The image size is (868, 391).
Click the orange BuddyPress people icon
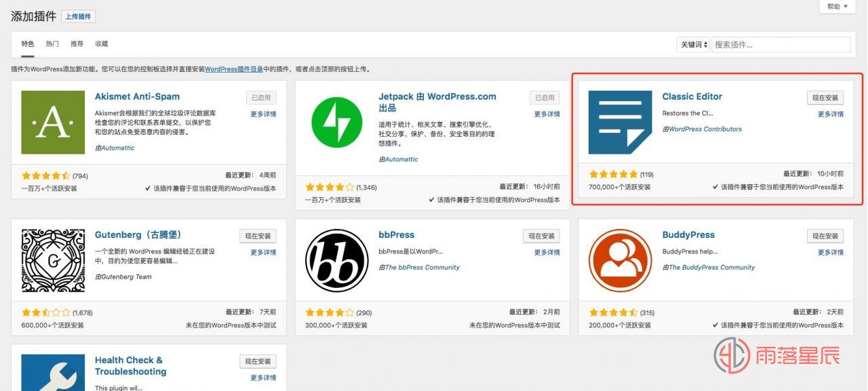coord(619,260)
